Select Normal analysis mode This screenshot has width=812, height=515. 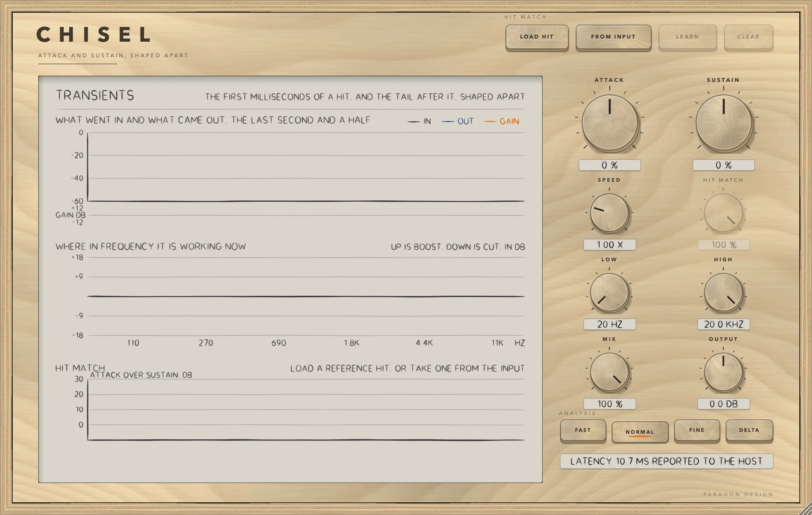pyautogui.click(x=640, y=432)
